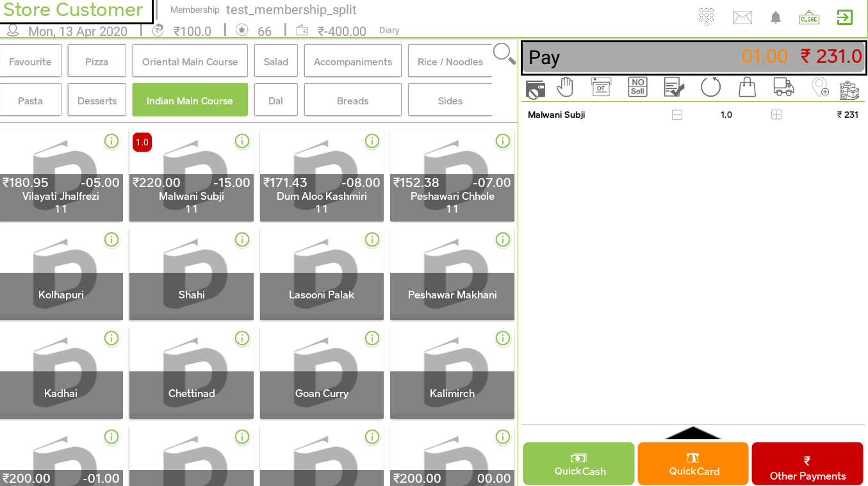This screenshot has width=868, height=486.
Task: Open Oriental Main Course category
Action: tap(190, 61)
